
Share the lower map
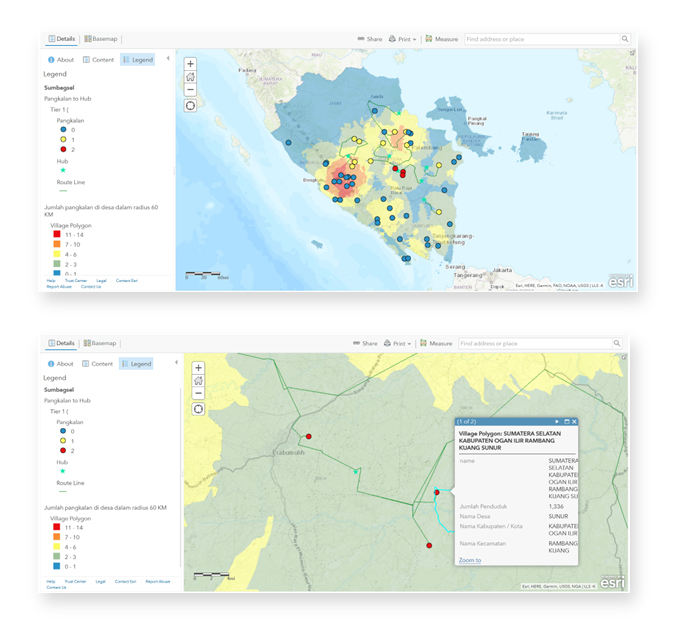[x=365, y=343]
